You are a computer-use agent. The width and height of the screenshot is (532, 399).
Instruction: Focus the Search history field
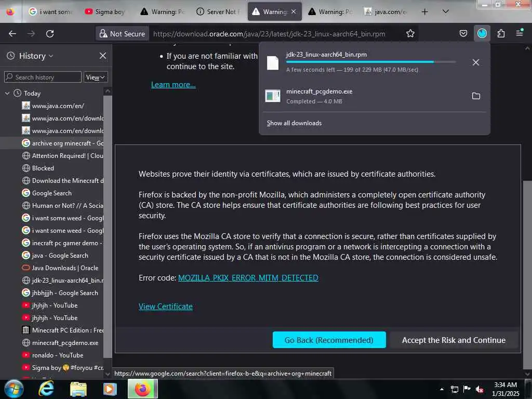[43, 77]
